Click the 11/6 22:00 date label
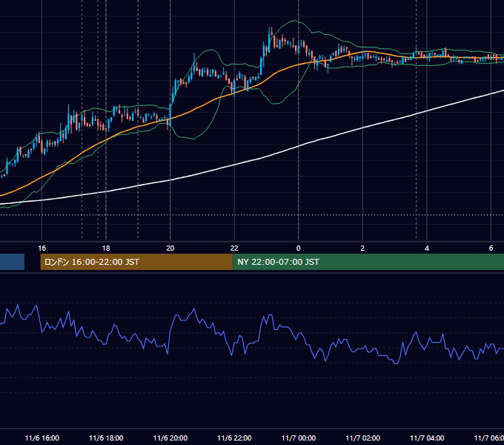Viewport: 504px width, 445px height. pyautogui.click(x=234, y=438)
